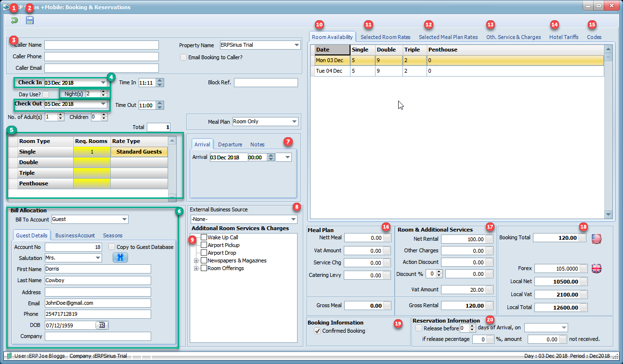Viewport: 623px width, 364px height.
Task: Open Oth. Service & Charges tab
Action: point(513,37)
